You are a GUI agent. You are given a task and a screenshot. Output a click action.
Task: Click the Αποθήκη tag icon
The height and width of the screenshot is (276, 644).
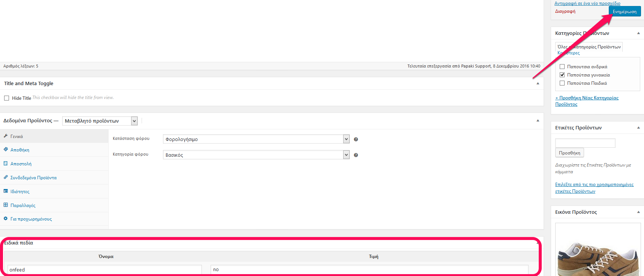(6, 150)
